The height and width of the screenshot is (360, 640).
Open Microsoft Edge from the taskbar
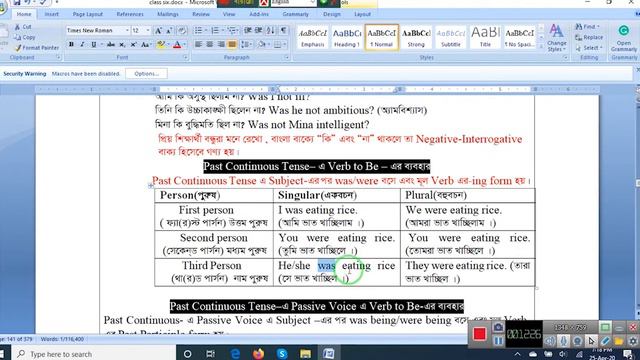click(235, 353)
